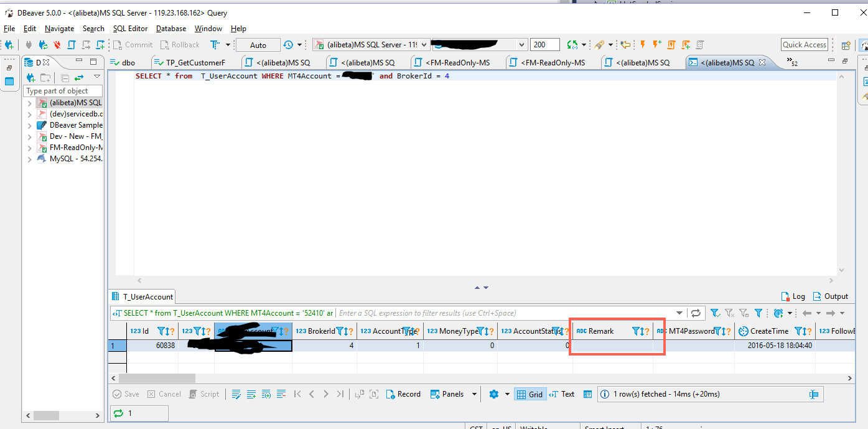The image size is (868, 429).
Task: Click create folder icon in navigator panel
Action: click(45, 78)
